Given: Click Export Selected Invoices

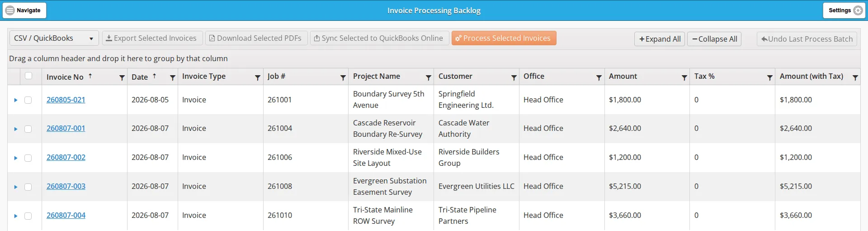Looking at the screenshot, I should pos(151,38).
